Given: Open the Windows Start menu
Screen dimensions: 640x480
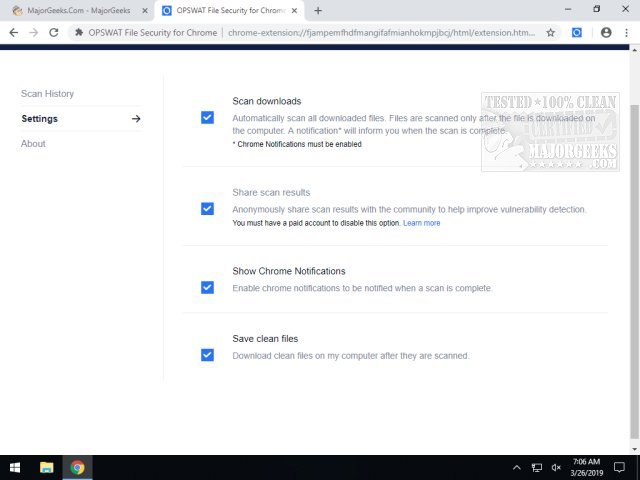Looking at the screenshot, I should [15, 468].
